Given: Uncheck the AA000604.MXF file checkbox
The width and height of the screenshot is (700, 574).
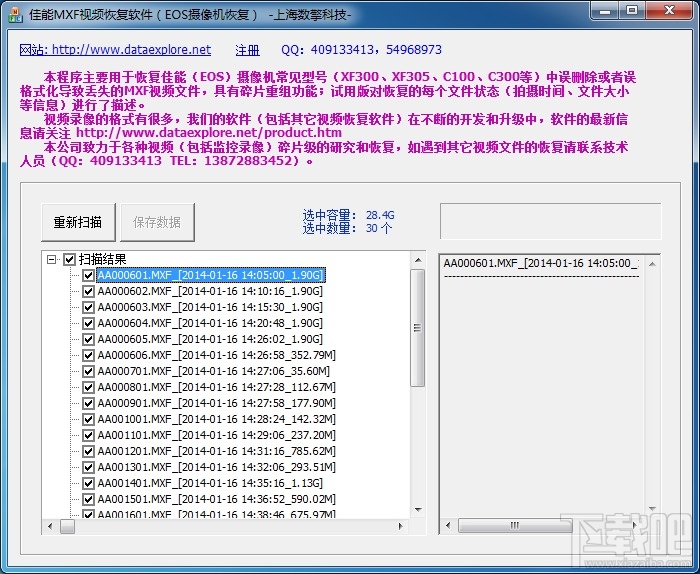Looking at the screenshot, I should tap(88, 324).
